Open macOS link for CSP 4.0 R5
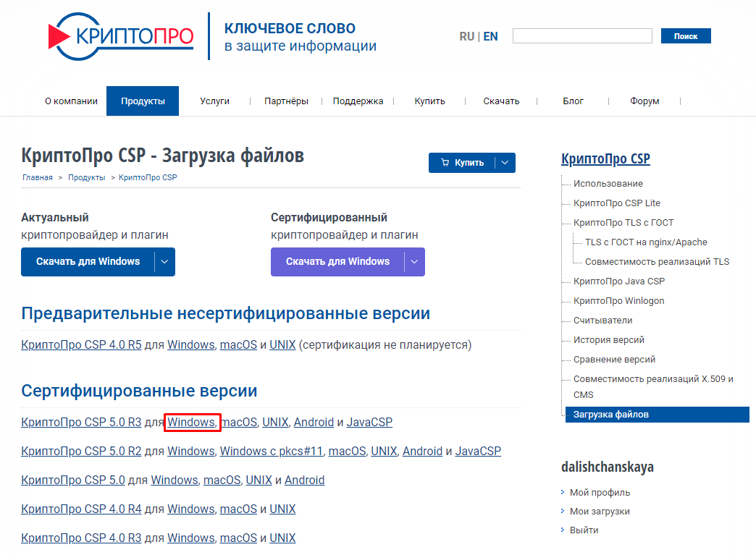This screenshot has height=555, width=756. coord(238,345)
